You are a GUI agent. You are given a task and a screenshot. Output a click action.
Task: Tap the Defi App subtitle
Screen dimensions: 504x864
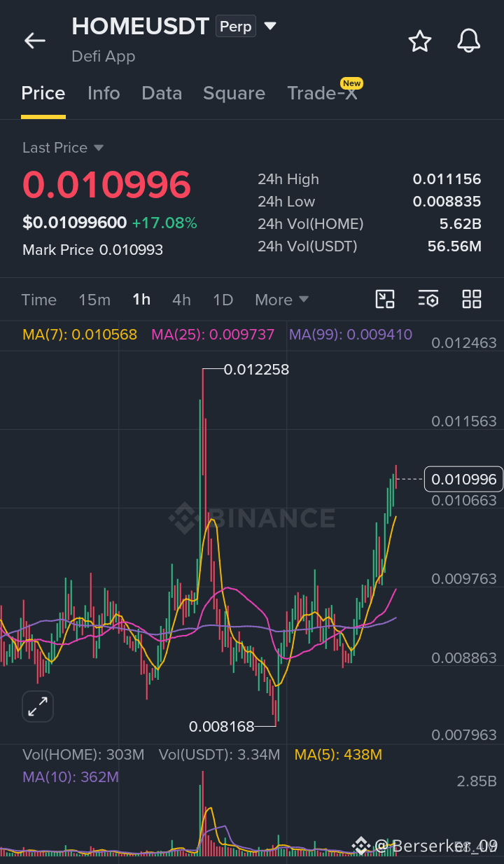click(x=104, y=56)
